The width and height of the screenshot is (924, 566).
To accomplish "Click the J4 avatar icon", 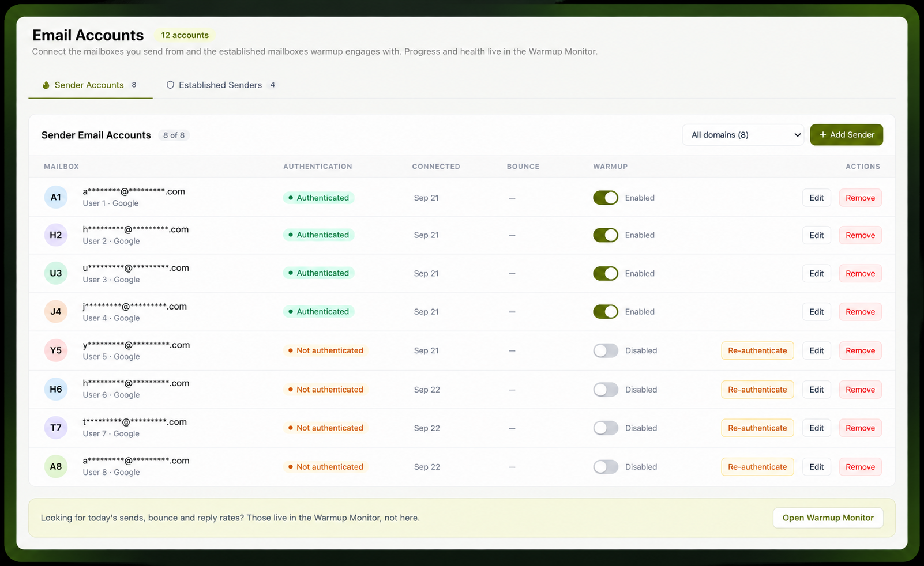I will 56,312.
